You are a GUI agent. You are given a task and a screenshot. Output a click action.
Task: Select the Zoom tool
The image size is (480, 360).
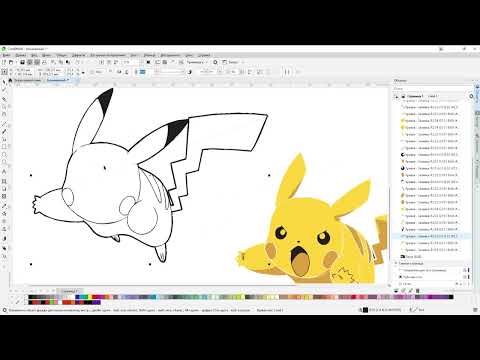coord(4,107)
